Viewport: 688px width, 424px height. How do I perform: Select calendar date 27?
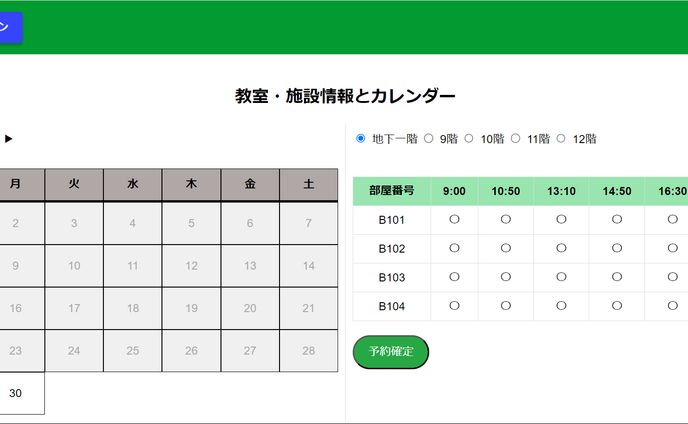[250, 351]
